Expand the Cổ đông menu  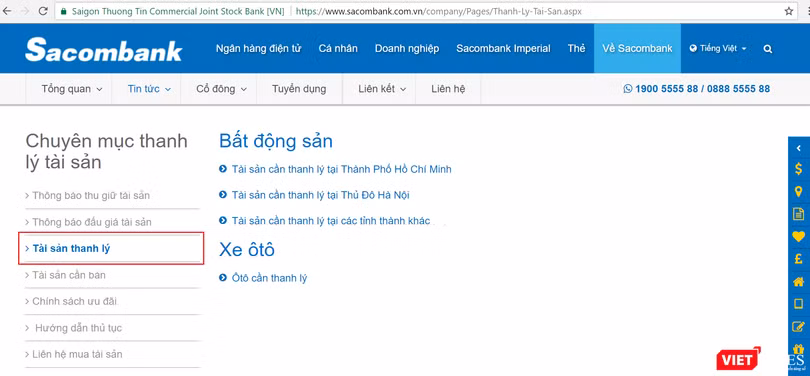click(222, 89)
